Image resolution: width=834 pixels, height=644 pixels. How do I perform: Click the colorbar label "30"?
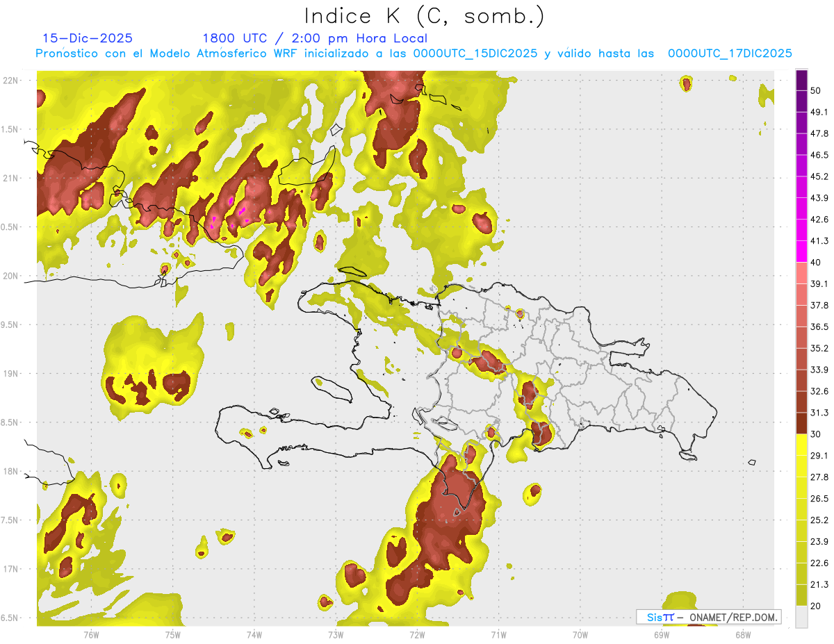click(x=817, y=434)
